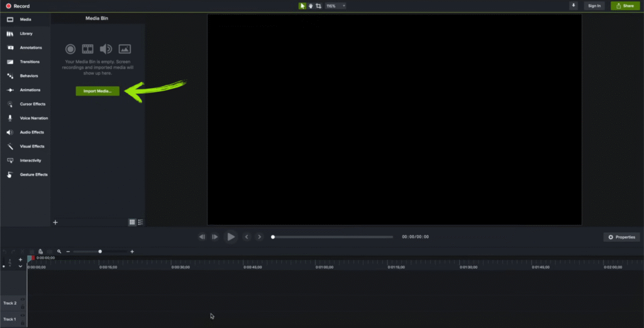This screenshot has width=644, height=328.
Task: Click the Import Media button
Action: pyautogui.click(x=97, y=91)
